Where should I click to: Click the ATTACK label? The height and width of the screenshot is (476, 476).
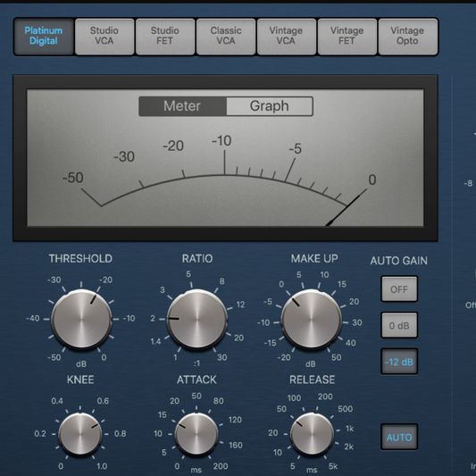click(196, 380)
